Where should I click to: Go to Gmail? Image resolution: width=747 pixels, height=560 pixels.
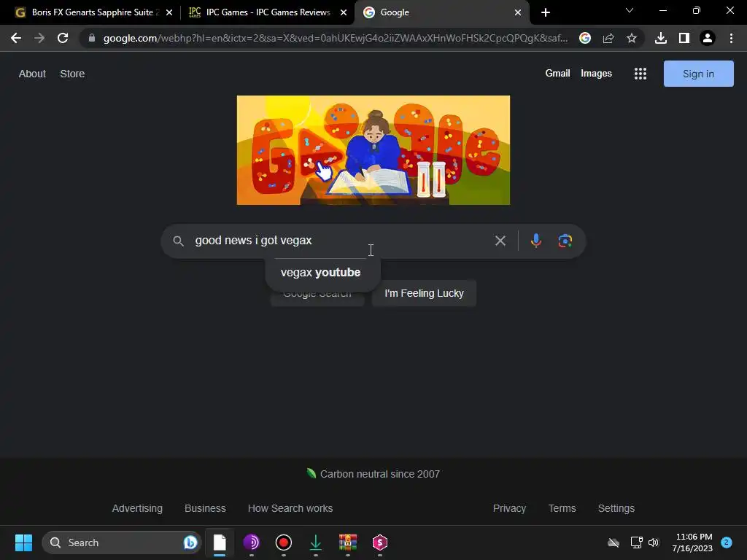coord(557,74)
